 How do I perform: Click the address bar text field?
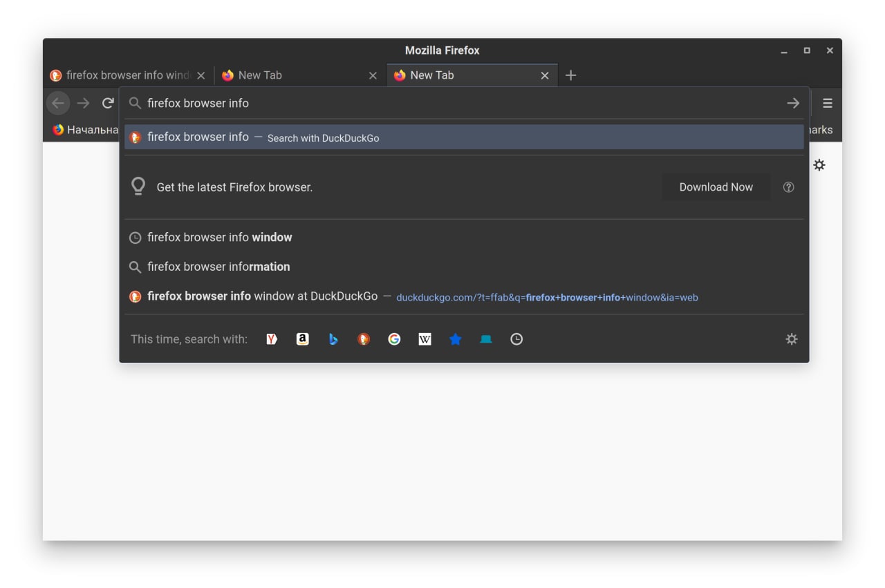coord(463,103)
